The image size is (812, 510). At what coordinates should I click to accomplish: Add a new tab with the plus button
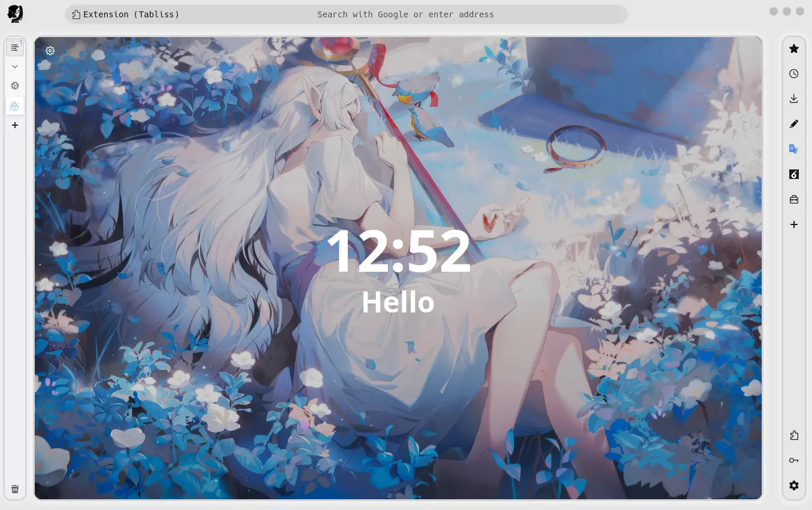[14, 125]
